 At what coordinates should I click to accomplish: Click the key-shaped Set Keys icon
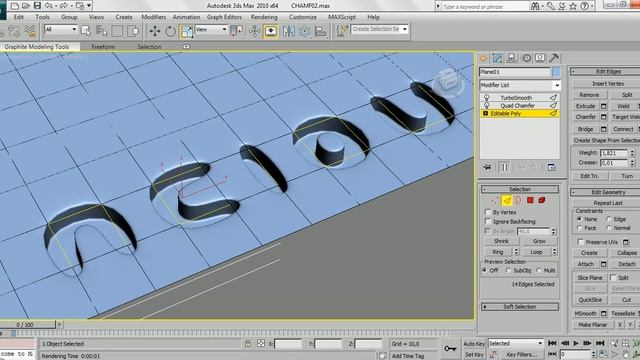[450, 349]
